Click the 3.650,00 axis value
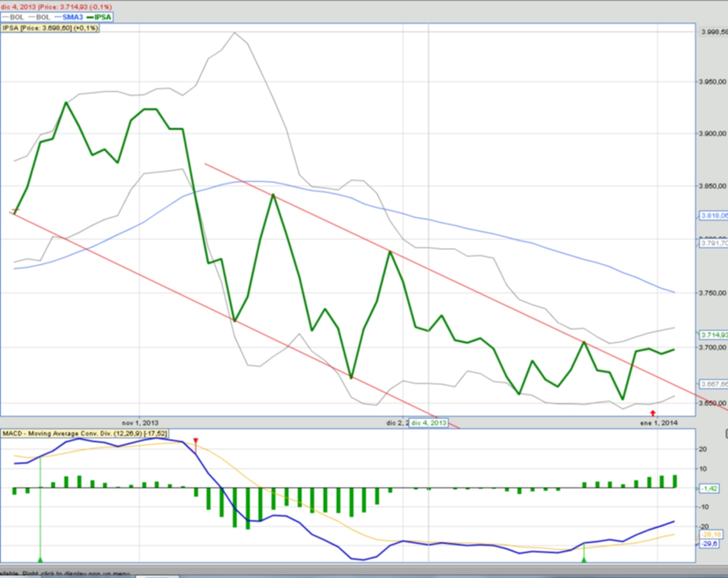The height and width of the screenshot is (578, 728). tap(713, 403)
